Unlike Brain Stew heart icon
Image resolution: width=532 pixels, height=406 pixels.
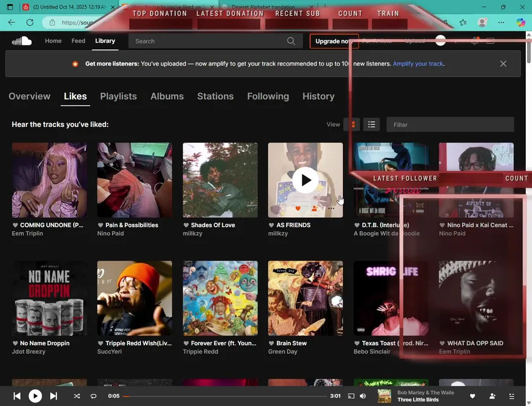pos(271,343)
